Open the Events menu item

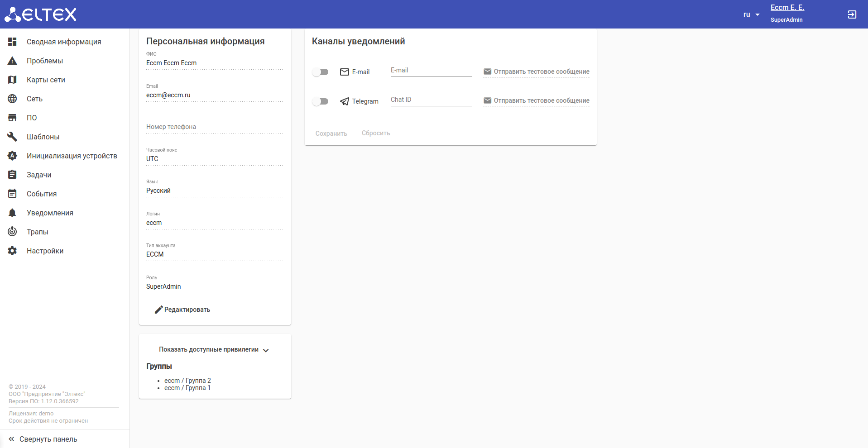click(42, 194)
